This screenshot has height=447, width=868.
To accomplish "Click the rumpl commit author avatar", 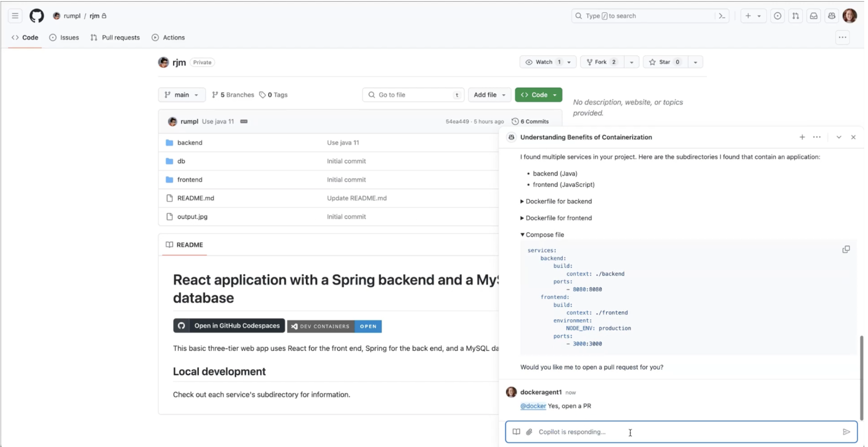I will tap(172, 121).
